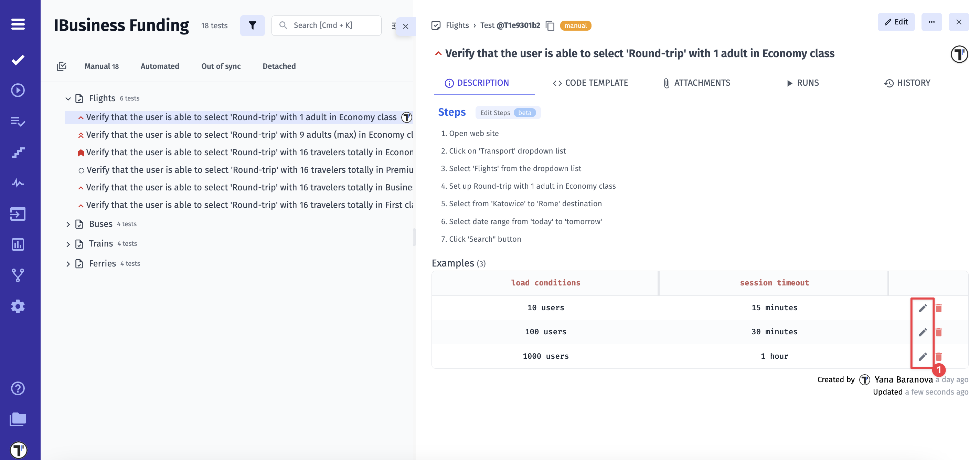
Task: Click the test checkbox icon beside Flights breadcrumb
Action: pyautogui.click(x=436, y=25)
